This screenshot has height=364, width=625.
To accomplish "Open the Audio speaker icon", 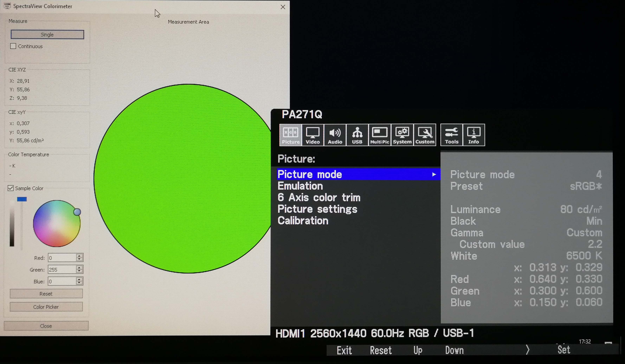I will (335, 135).
